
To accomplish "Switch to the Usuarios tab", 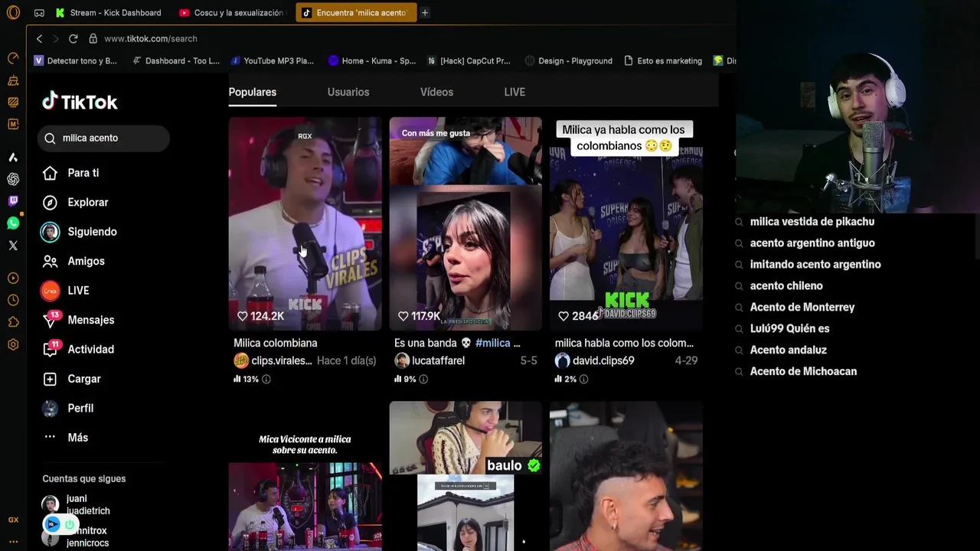I will (x=348, y=92).
